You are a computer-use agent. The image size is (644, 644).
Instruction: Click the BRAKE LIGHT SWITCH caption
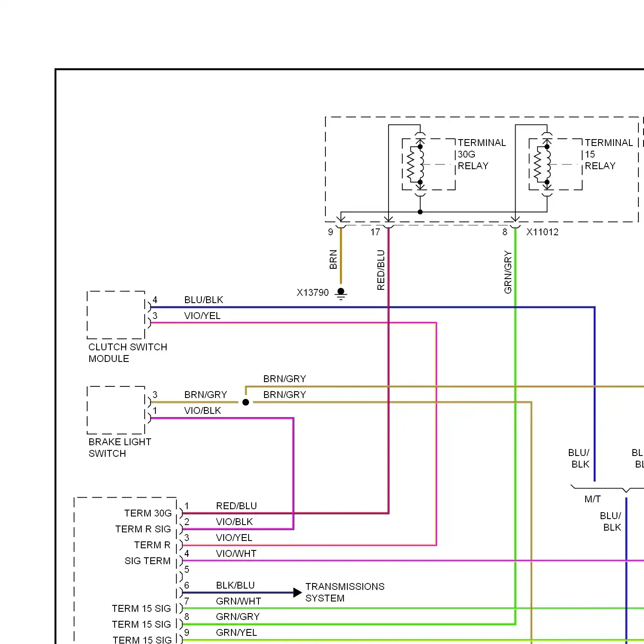coord(120,447)
